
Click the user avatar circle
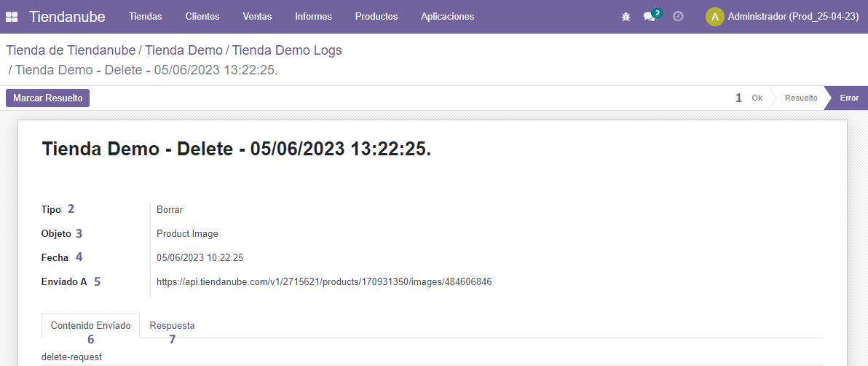[x=714, y=16]
